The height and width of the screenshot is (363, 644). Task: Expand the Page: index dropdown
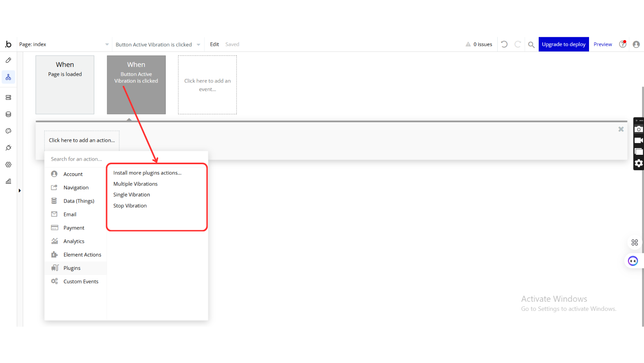[64, 44]
